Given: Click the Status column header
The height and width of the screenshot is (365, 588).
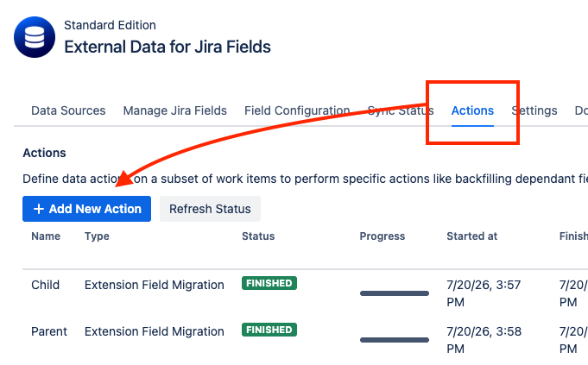Looking at the screenshot, I should 258,236.
